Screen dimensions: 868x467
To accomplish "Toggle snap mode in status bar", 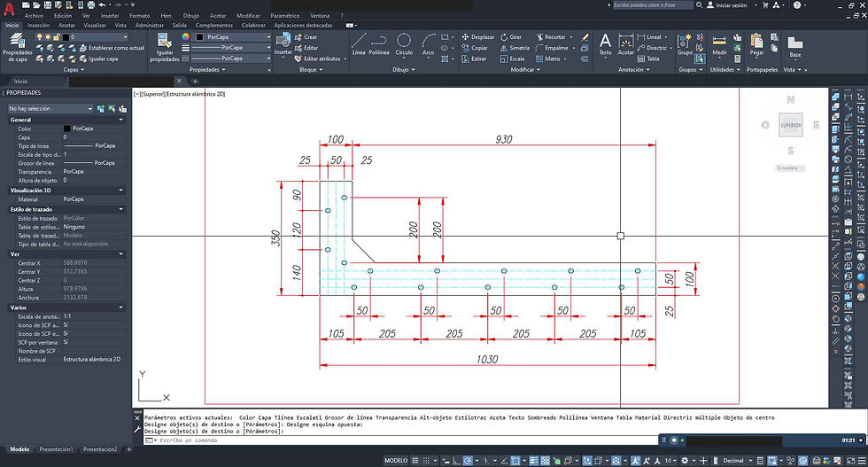I will coord(427,460).
